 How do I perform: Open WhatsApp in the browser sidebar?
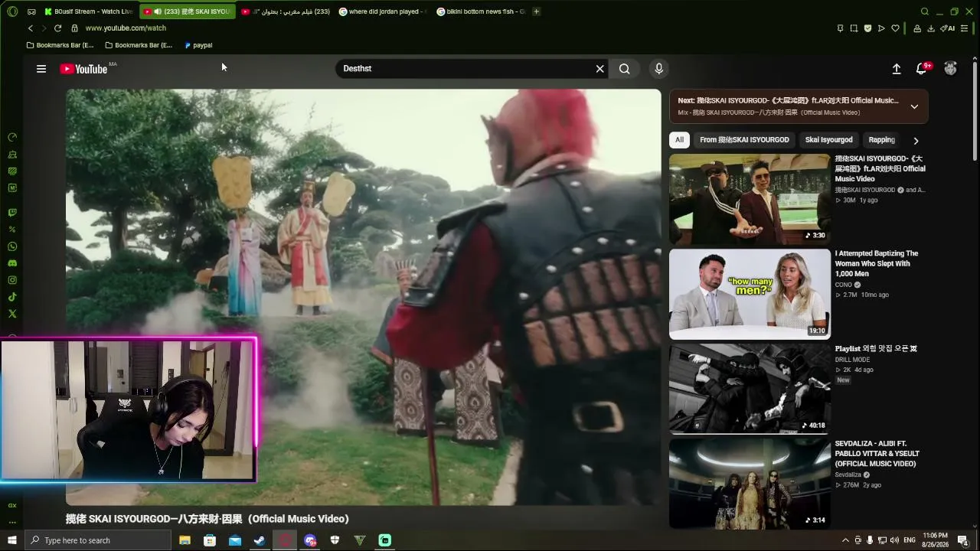pyautogui.click(x=12, y=246)
